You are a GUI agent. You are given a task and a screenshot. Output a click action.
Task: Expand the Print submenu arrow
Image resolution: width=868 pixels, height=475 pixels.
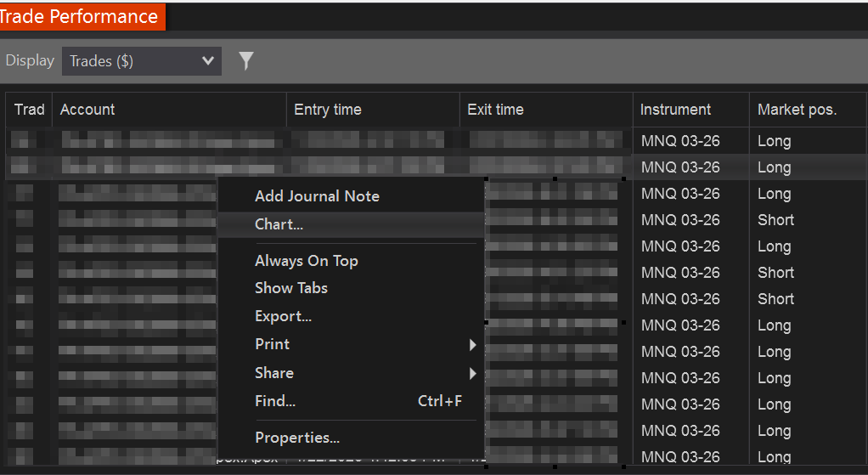(x=472, y=345)
